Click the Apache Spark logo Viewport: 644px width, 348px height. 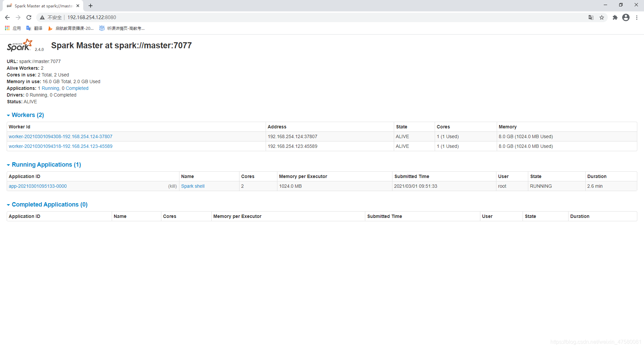tap(20, 45)
